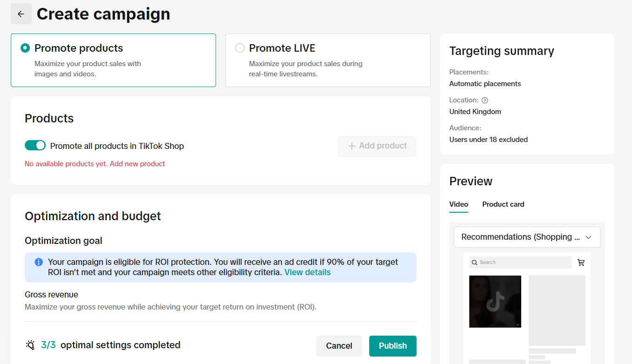Select the Promote LIVE radio option
Image resolution: width=632 pixels, height=364 pixels.
click(240, 48)
